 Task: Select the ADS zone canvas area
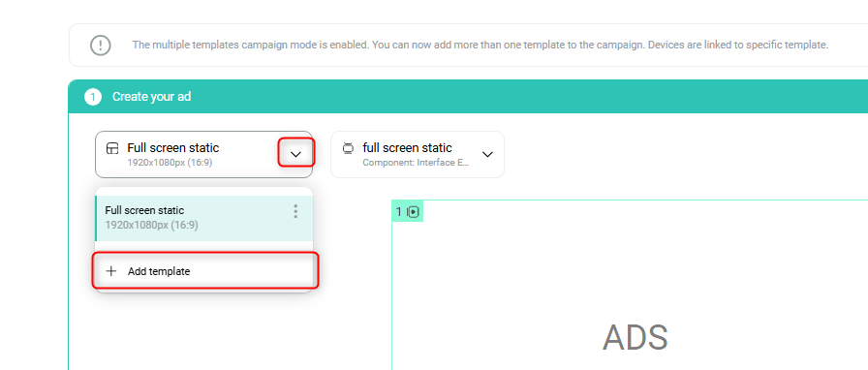pyautogui.click(x=630, y=286)
